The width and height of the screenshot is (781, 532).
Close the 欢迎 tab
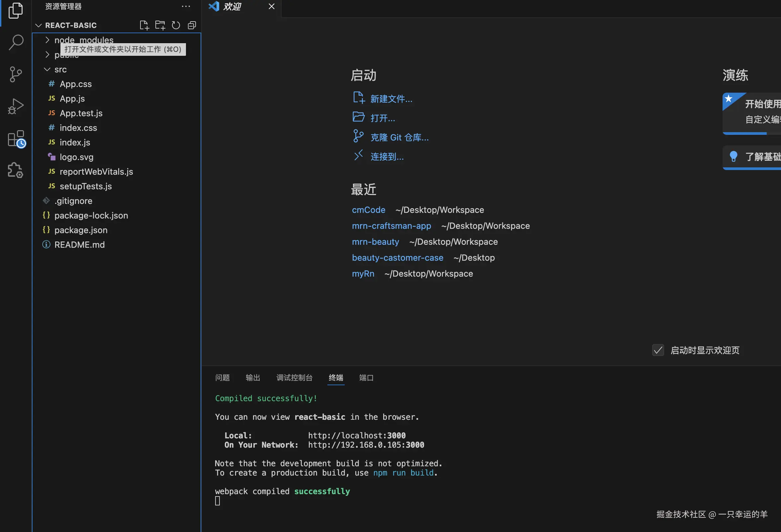(272, 6)
